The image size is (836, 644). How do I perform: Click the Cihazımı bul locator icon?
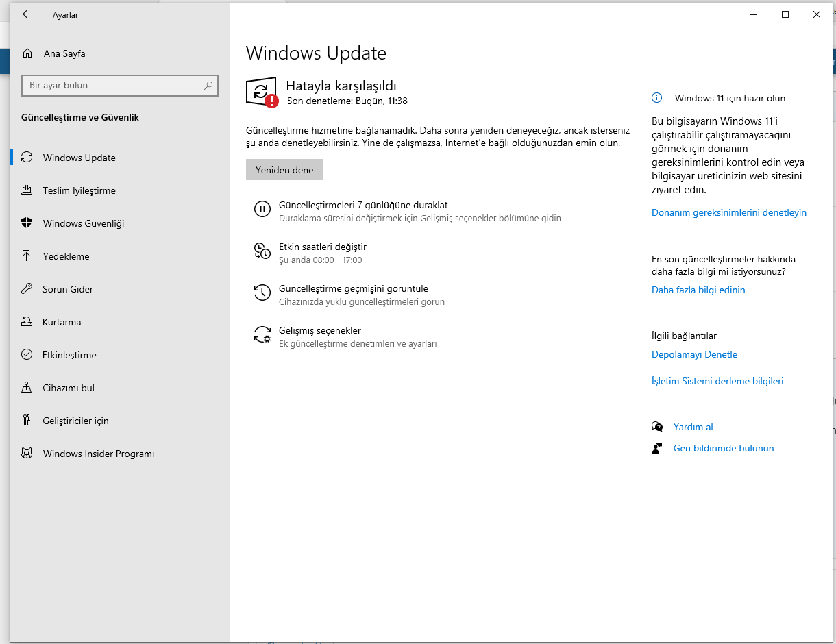[x=27, y=388]
